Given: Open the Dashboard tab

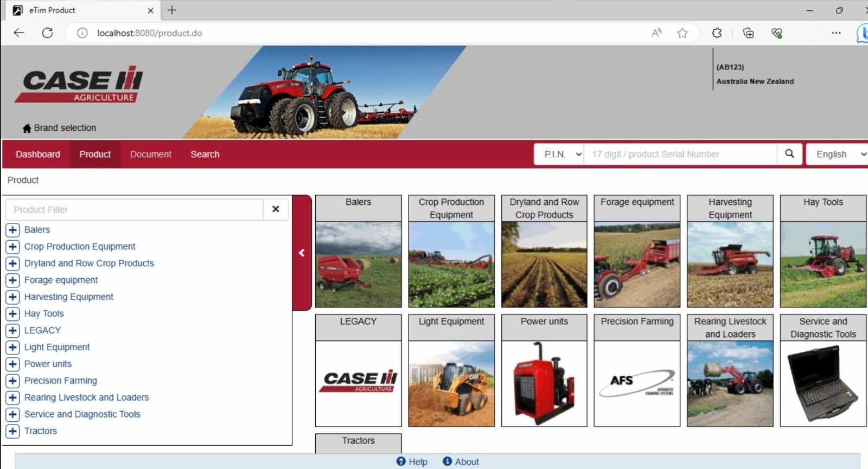Looking at the screenshot, I should 38,154.
